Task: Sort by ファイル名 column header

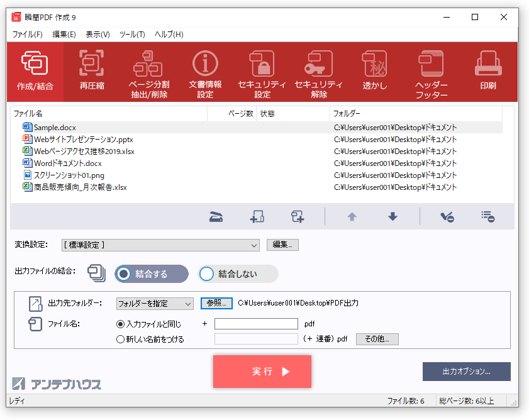Action: [109, 114]
